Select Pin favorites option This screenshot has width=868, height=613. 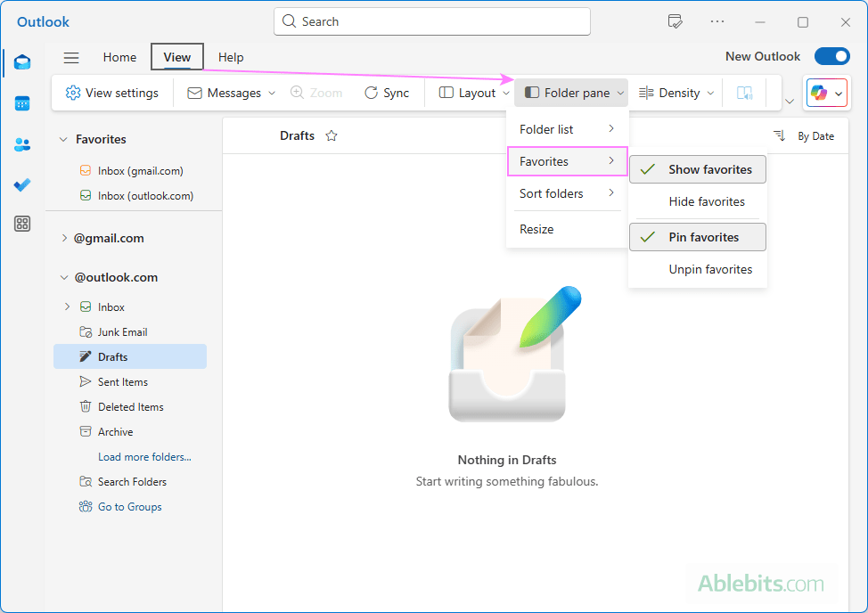point(698,237)
